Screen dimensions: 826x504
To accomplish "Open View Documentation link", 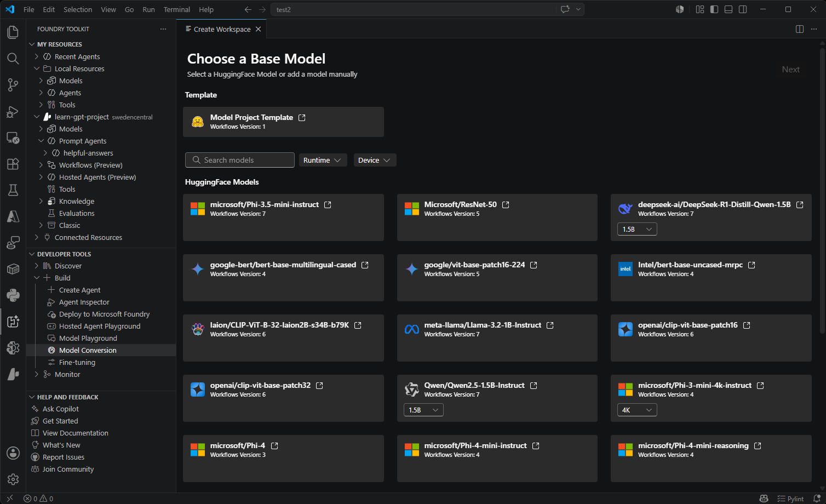I will (76, 433).
